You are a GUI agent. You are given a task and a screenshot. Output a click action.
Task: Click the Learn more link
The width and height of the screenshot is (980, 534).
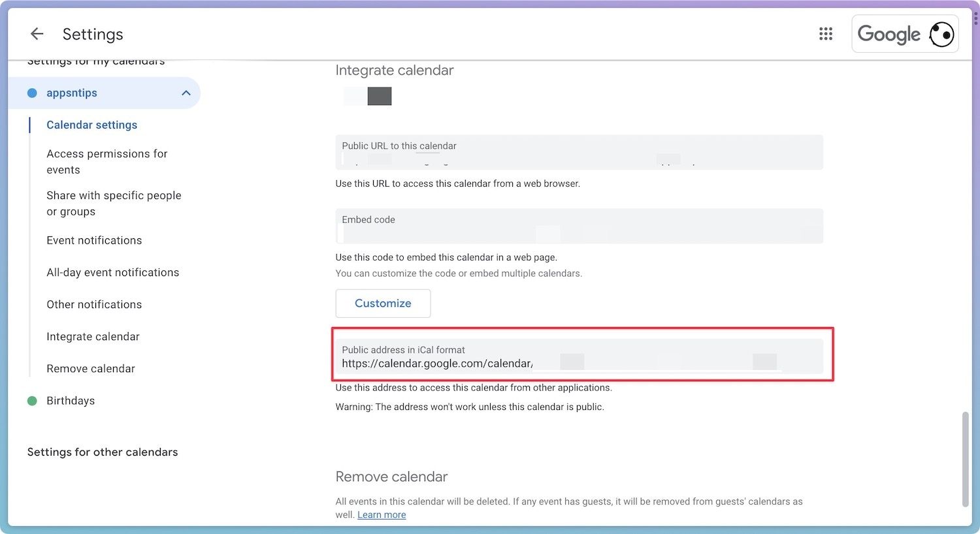tap(382, 515)
